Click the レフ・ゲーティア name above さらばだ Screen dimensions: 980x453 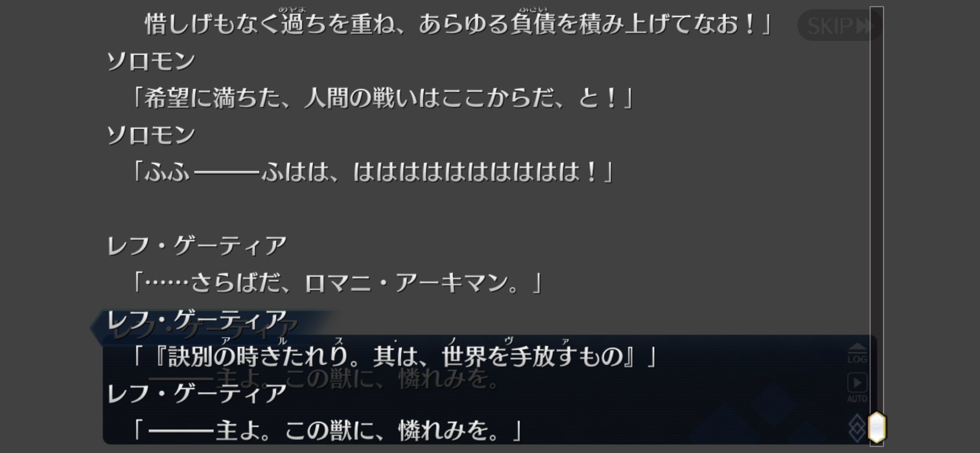197,246
